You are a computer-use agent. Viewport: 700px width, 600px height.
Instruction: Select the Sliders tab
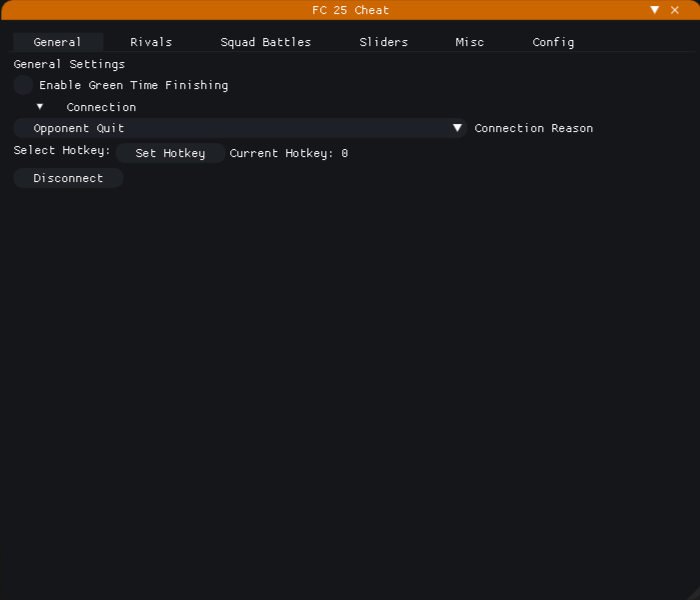(x=383, y=42)
